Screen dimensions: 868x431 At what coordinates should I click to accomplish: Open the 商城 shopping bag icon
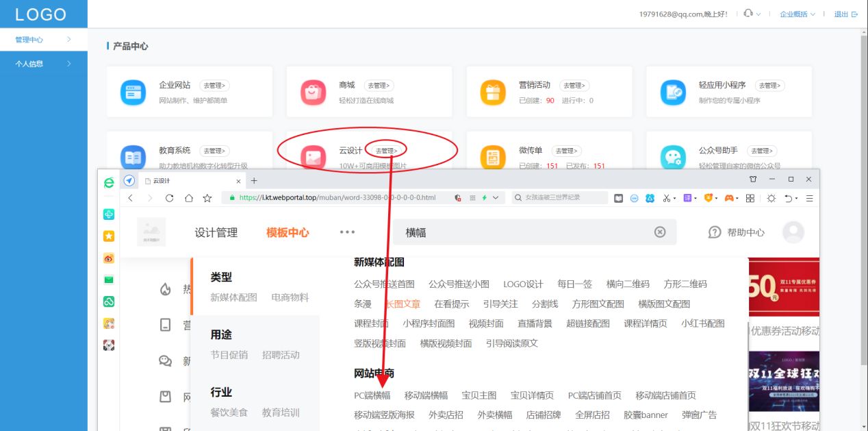click(x=313, y=93)
